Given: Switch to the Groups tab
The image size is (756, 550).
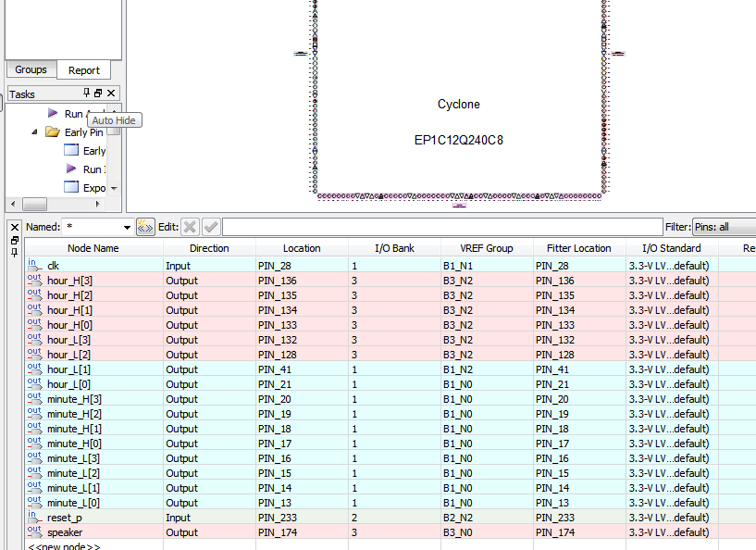Looking at the screenshot, I should tap(31, 69).
